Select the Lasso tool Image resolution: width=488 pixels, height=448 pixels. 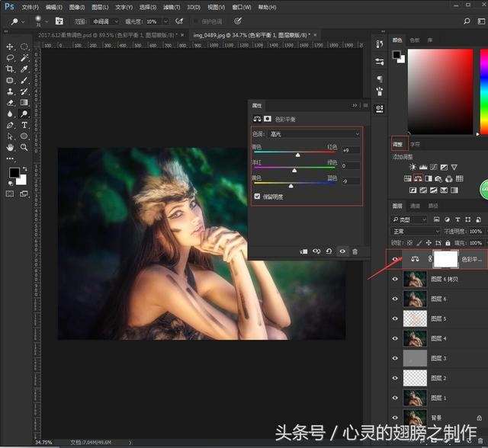[x=10, y=58]
